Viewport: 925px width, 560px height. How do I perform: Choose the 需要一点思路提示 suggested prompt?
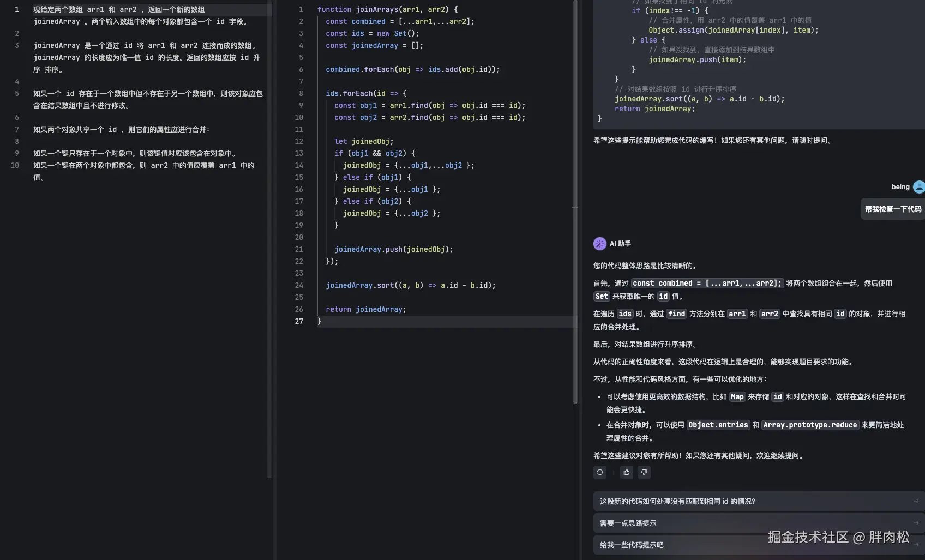[x=628, y=523]
